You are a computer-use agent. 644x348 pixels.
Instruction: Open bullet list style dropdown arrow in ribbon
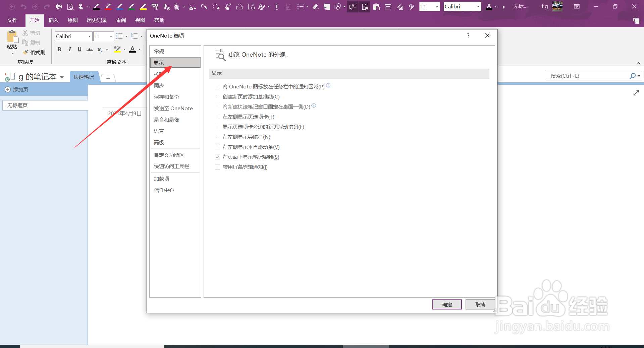point(126,36)
